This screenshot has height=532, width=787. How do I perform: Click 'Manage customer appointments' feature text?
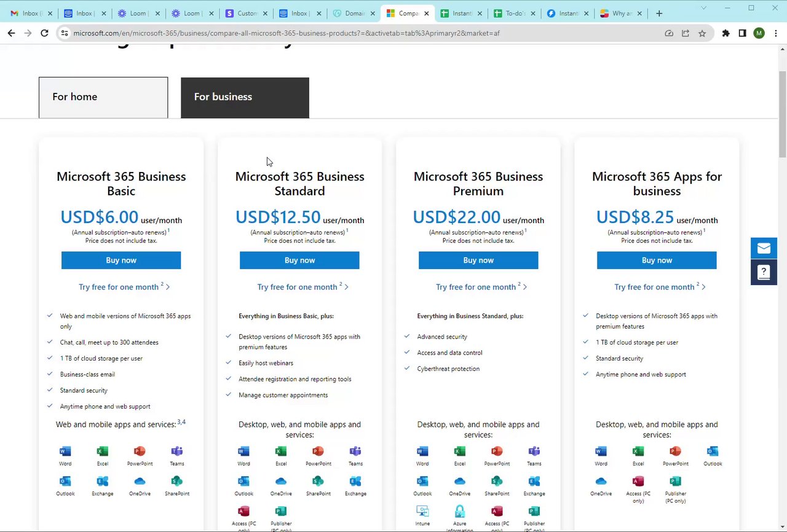click(x=283, y=395)
